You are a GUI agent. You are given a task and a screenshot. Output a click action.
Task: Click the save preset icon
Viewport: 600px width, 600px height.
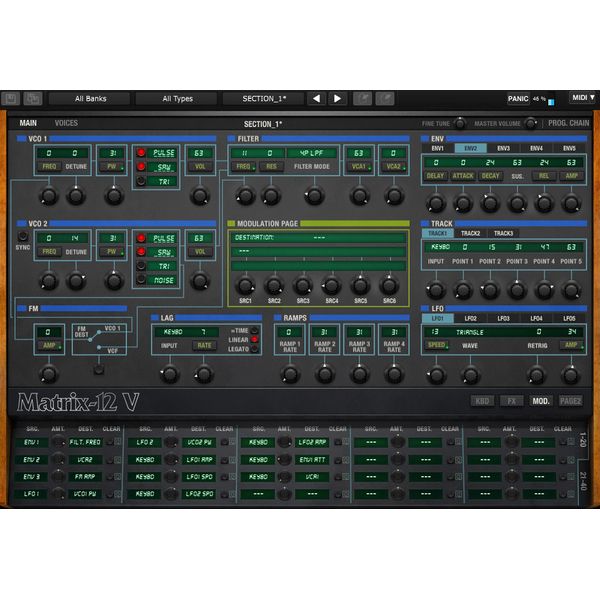(10, 99)
